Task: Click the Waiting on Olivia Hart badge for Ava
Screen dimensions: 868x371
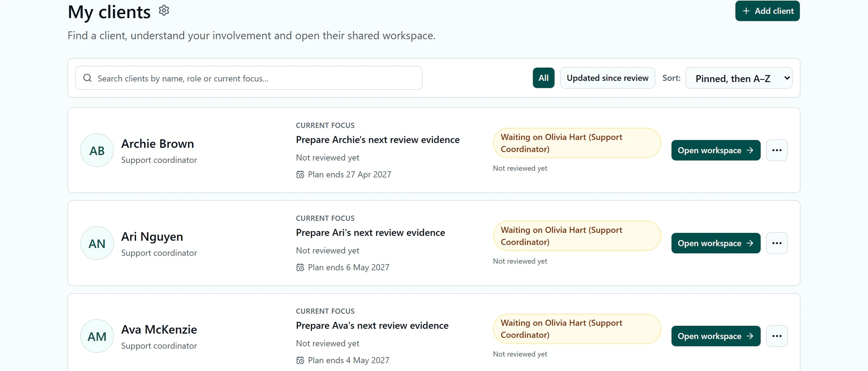Action: pyautogui.click(x=577, y=329)
